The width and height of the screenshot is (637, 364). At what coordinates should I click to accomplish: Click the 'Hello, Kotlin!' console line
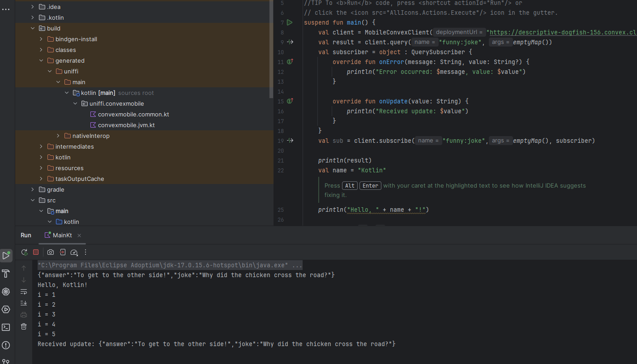(x=63, y=285)
